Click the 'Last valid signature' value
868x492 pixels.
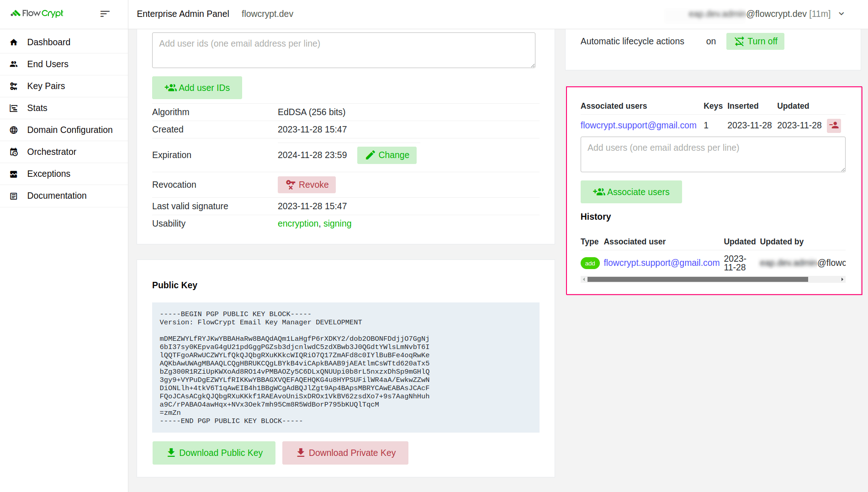tap(312, 206)
